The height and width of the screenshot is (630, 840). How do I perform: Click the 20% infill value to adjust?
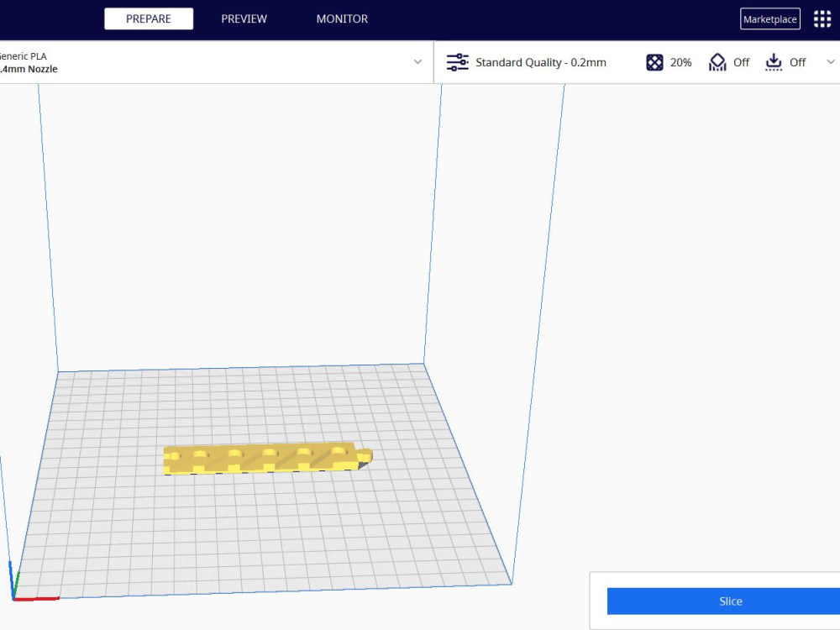click(x=681, y=61)
